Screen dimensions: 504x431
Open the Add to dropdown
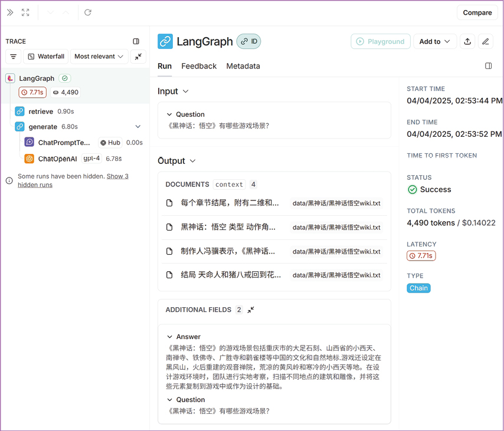tap(434, 41)
